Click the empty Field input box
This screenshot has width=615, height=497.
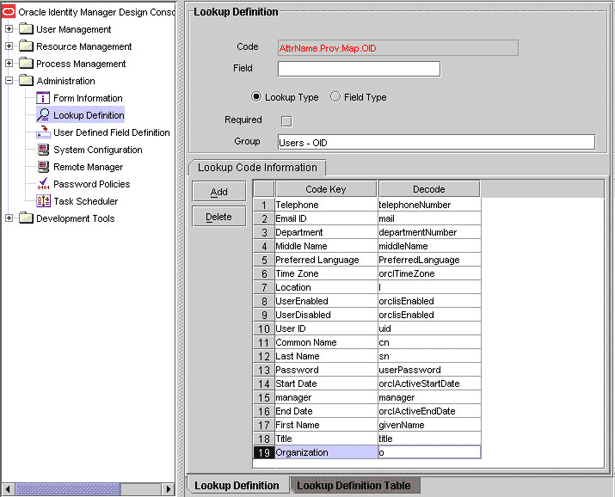pos(359,69)
